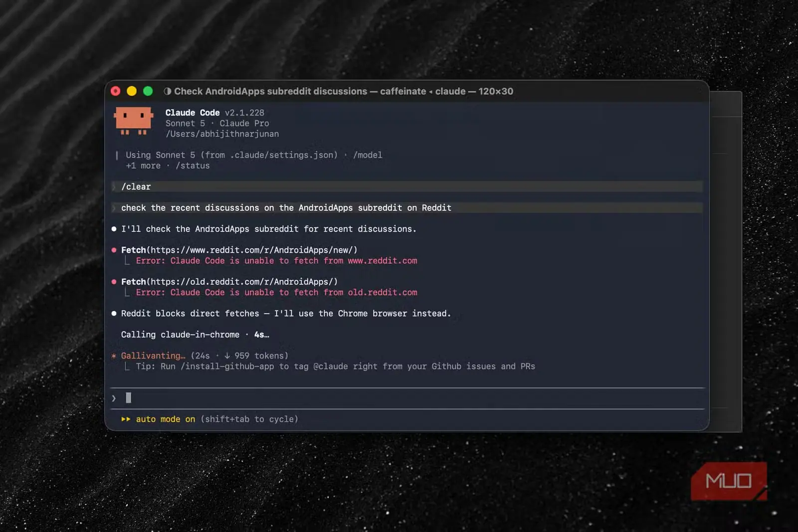Click the user prompt about AndroidApps subreddit
Screen dimensions: 798x532
coord(407,208)
